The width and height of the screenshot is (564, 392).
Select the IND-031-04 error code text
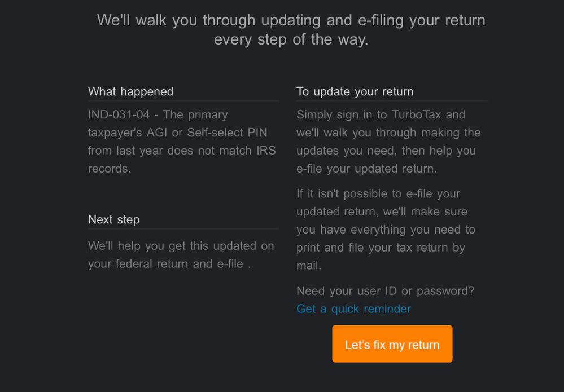pos(119,114)
